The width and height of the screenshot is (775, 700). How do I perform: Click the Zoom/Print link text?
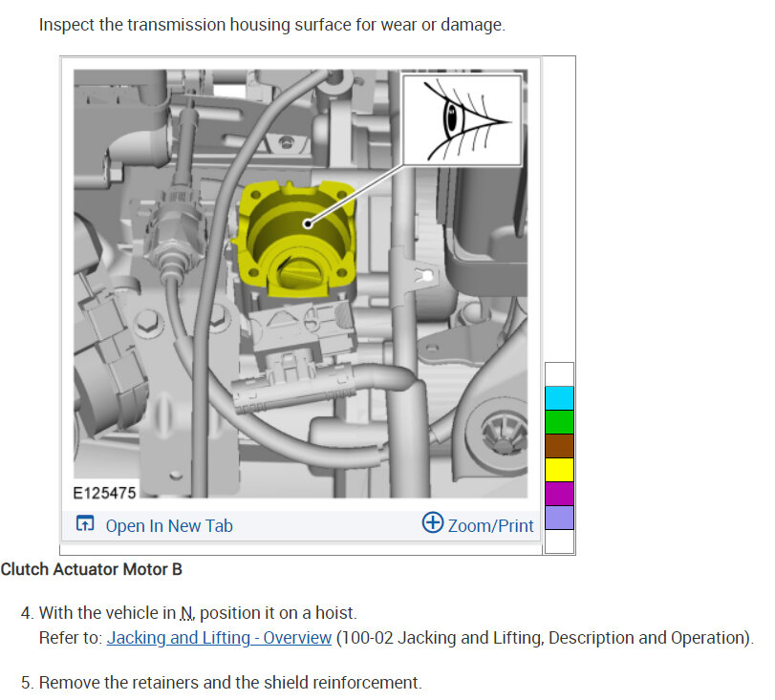click(x=491, y=525)
